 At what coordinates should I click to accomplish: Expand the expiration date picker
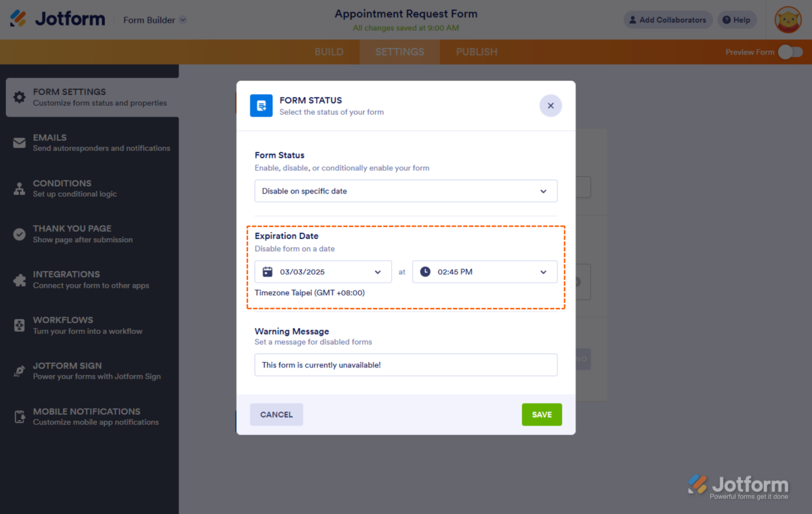(377, 271)
